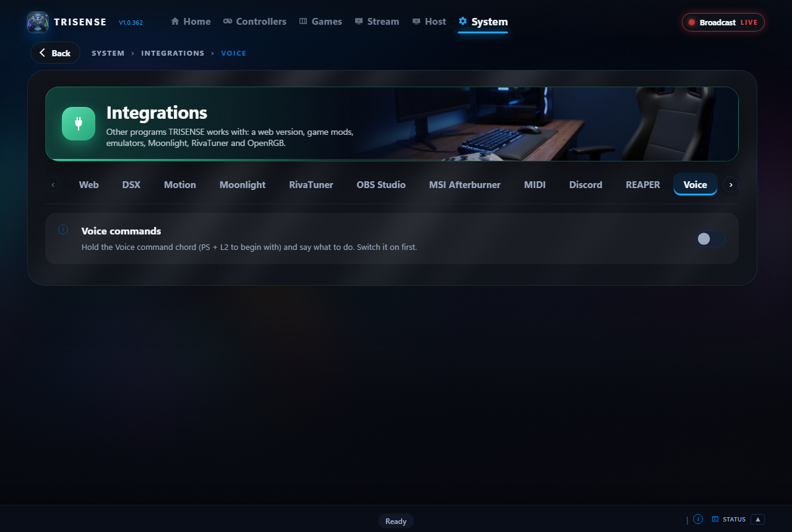Show more tabs with right chevron
Image resolution: width=792 pixels, height=532 pixels.
(x=731, y=184)
